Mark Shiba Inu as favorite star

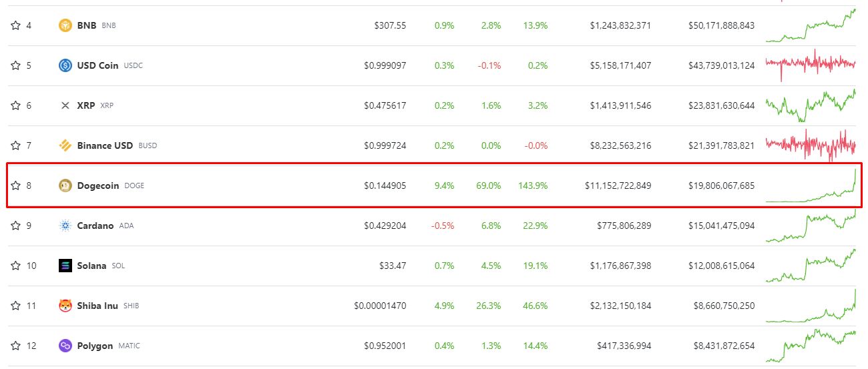pyautogui.click(x=15, y=306)
